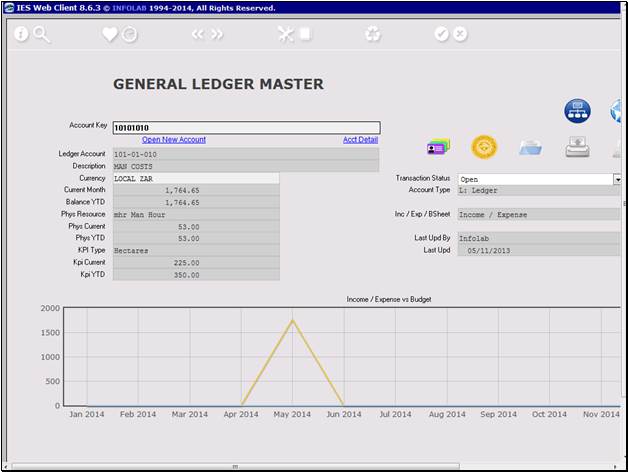
Task: Click the Phys Current 53.00 value
Action: 196,227
